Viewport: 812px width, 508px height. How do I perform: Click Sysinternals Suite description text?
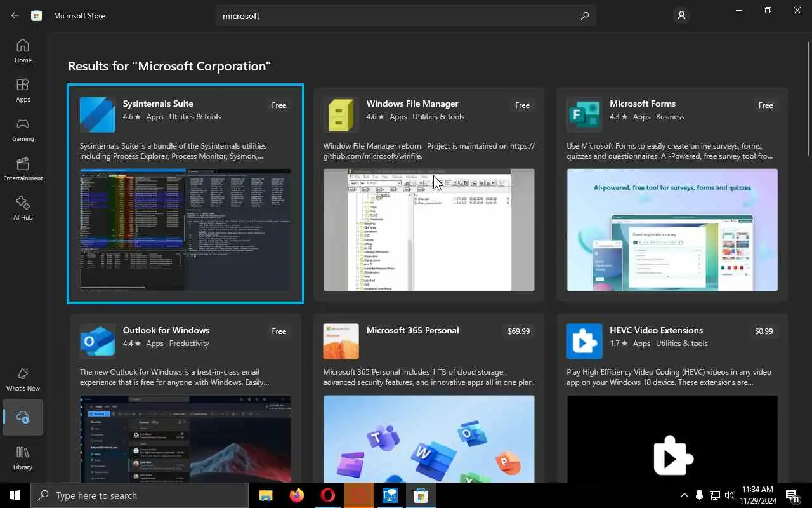tap(173, 151)
